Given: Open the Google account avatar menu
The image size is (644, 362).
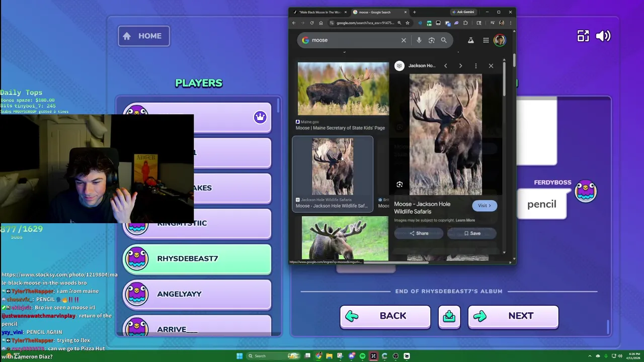Looking at the screenshot, I should point(500,40).
